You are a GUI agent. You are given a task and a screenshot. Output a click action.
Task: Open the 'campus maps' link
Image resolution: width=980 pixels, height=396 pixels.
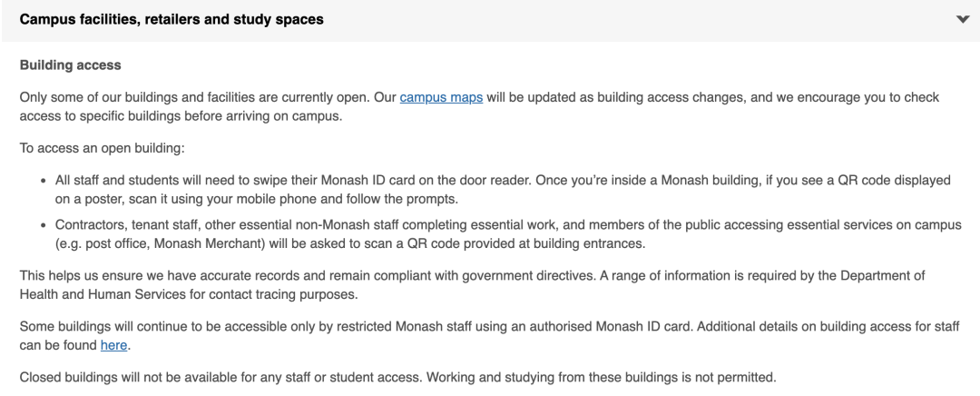[x=441, y=97]
